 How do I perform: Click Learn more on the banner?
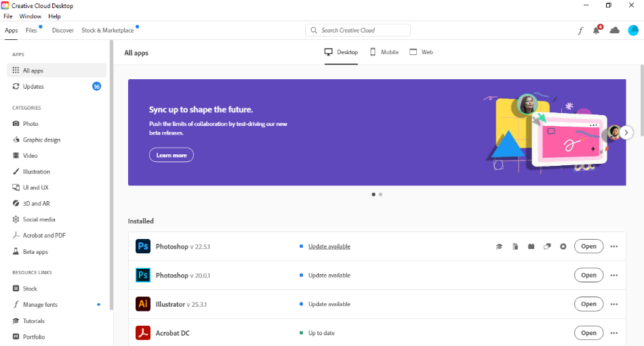(172, 155)
